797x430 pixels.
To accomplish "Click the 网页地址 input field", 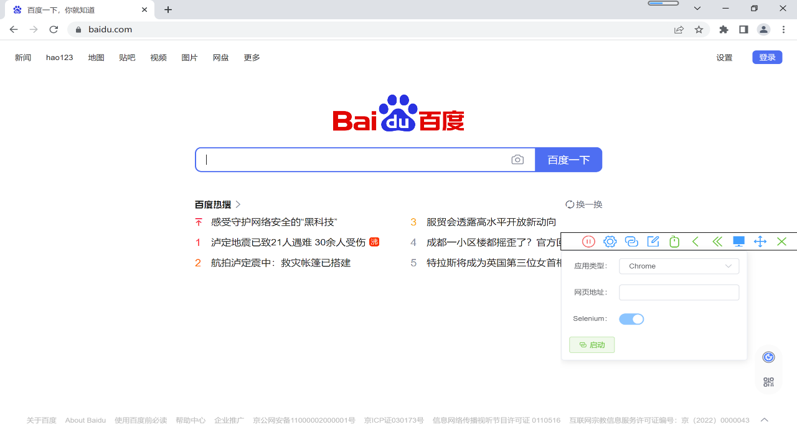I will (x=678, y=293).
